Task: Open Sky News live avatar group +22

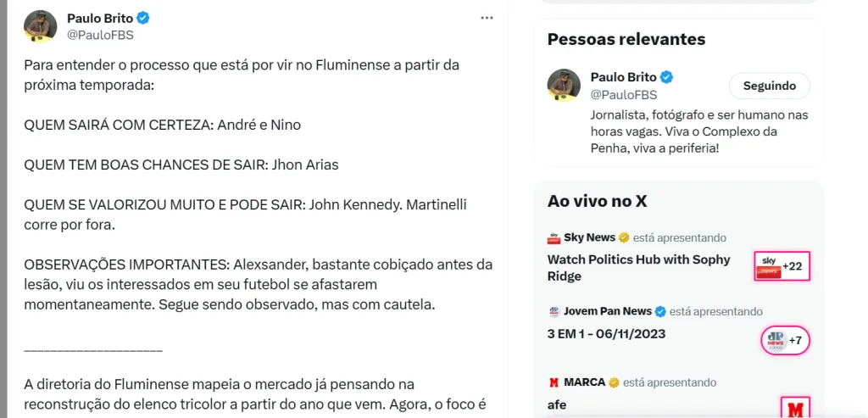Action: coord(782,266)
